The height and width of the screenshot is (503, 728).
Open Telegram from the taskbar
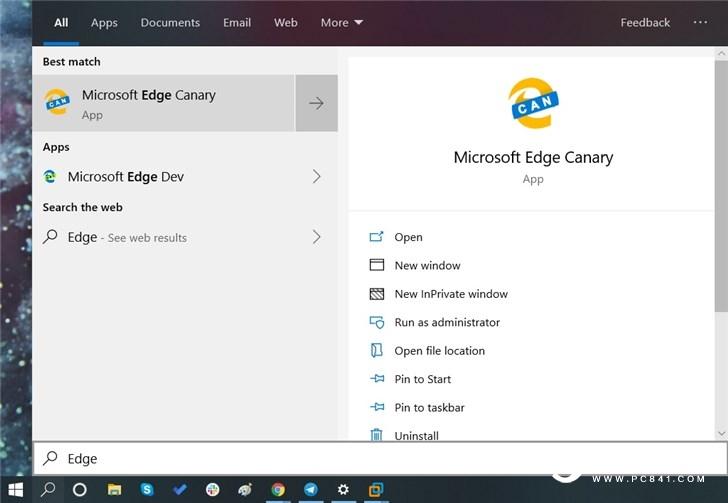pyautogui.click(x=311, y=490)
